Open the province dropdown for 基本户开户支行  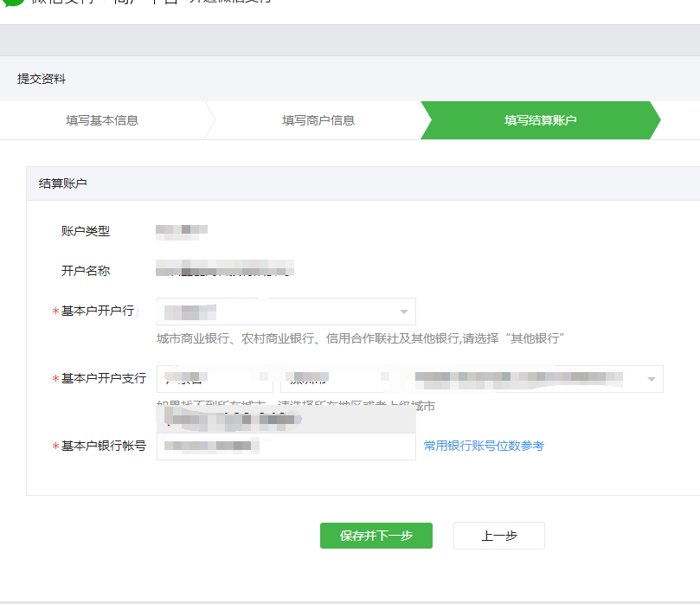[215, 379]
